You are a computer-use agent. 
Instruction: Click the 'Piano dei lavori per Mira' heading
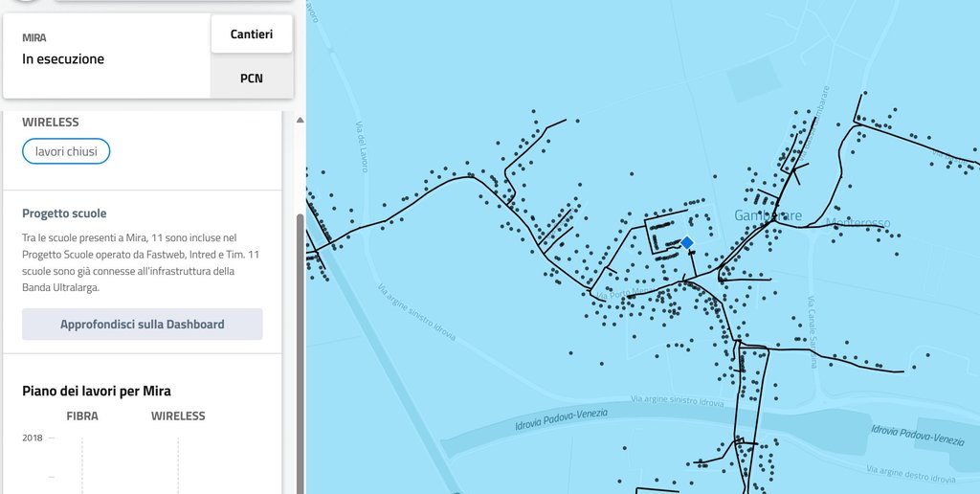point(97,391)
